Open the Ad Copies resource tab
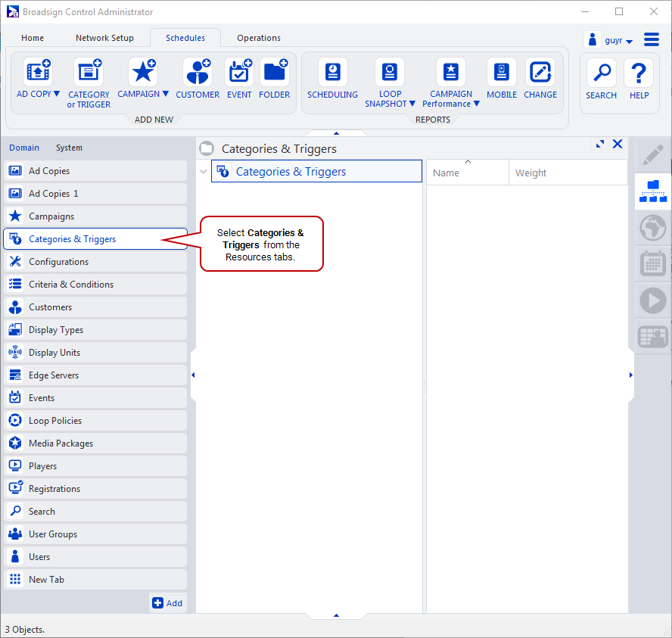 pyautogui.click(x=95, y=171)
